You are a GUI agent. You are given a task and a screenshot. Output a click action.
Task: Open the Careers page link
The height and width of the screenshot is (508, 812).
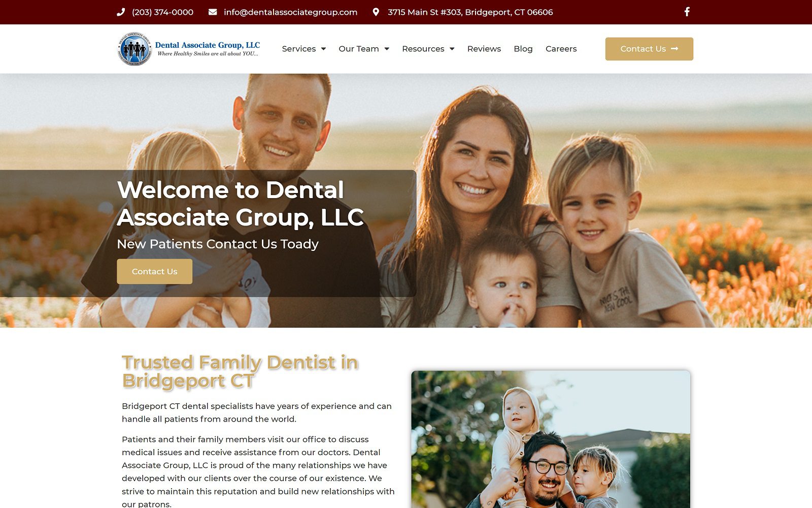point(561,49)
